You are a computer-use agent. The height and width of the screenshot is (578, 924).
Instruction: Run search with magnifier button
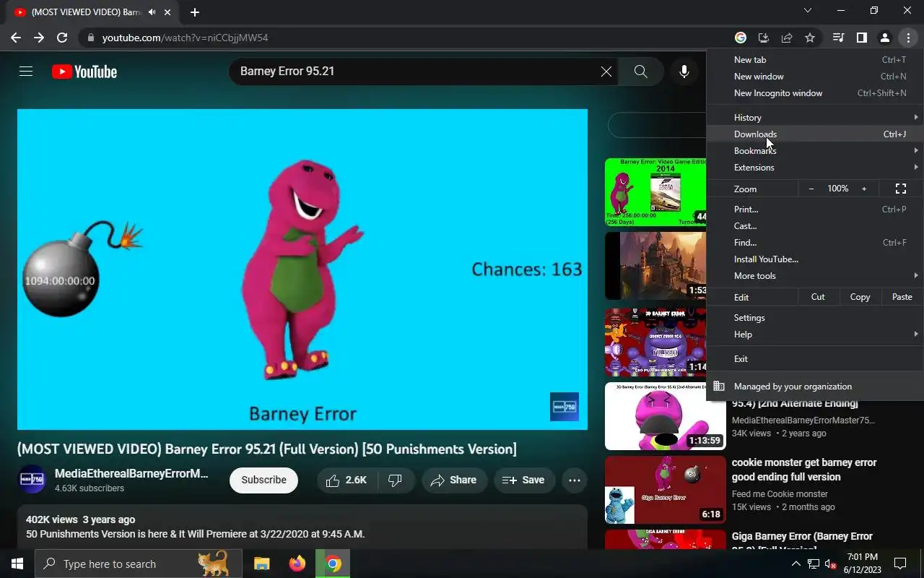coord(641,72)
